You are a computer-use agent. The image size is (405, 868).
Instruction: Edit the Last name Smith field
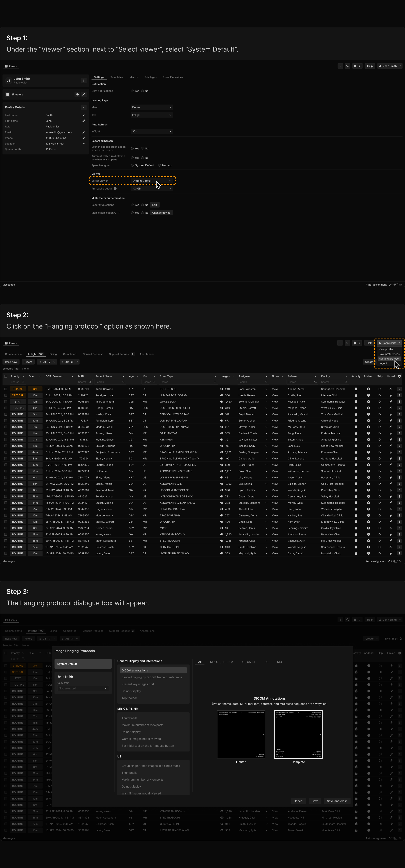click(84, 115)
